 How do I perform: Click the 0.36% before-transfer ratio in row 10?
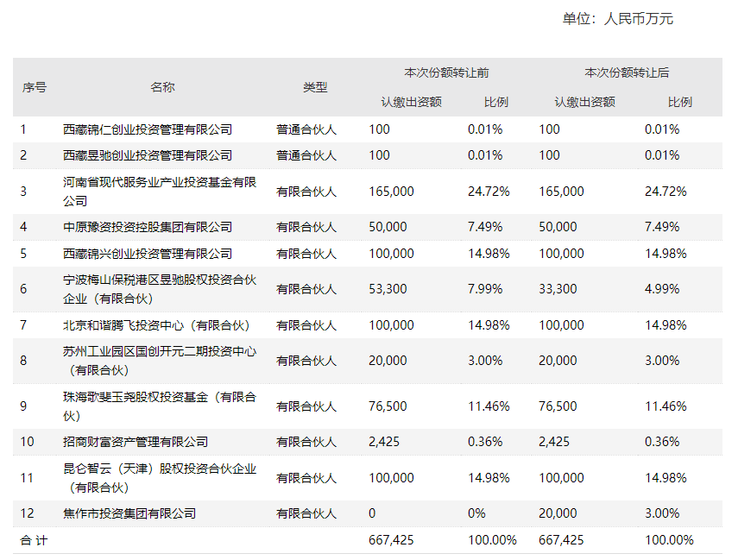tap(485, 442)
